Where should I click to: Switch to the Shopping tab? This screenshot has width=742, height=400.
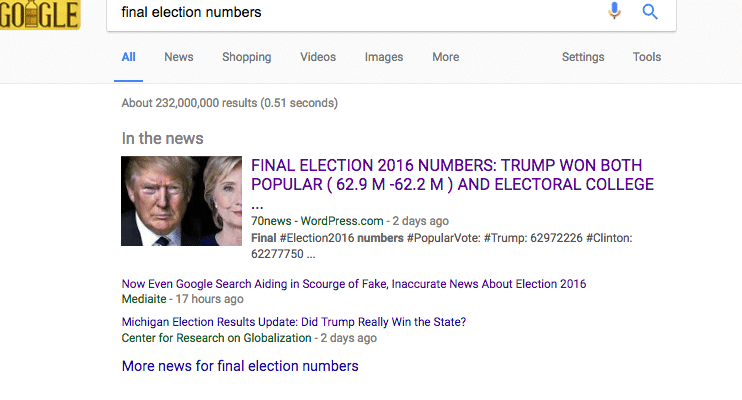(x=247, y=57)
